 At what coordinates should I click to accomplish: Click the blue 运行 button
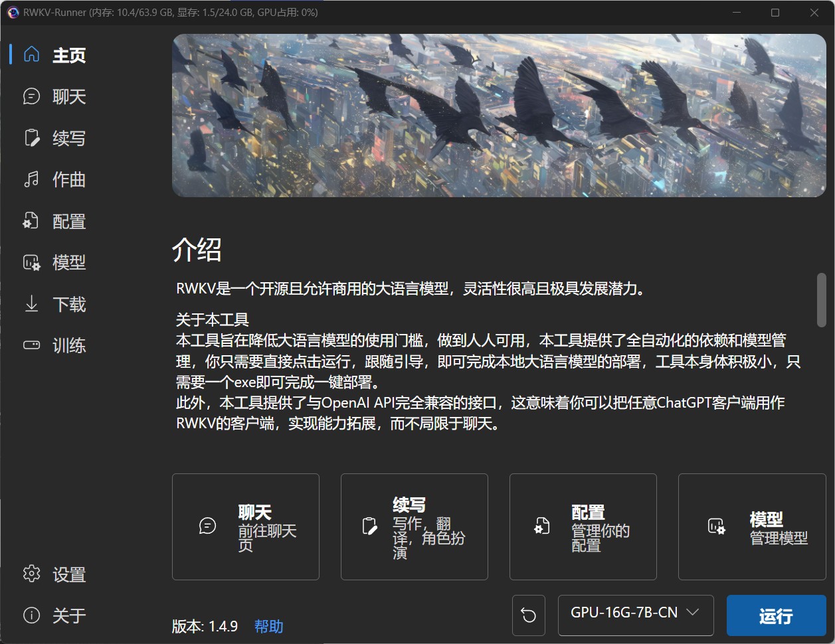(x=775, y=615)
